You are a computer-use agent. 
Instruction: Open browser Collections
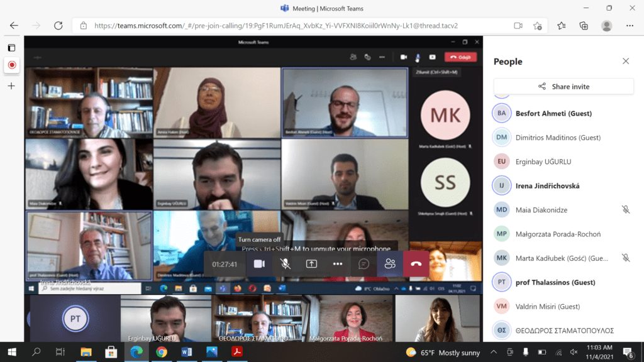tap(584, 25)
